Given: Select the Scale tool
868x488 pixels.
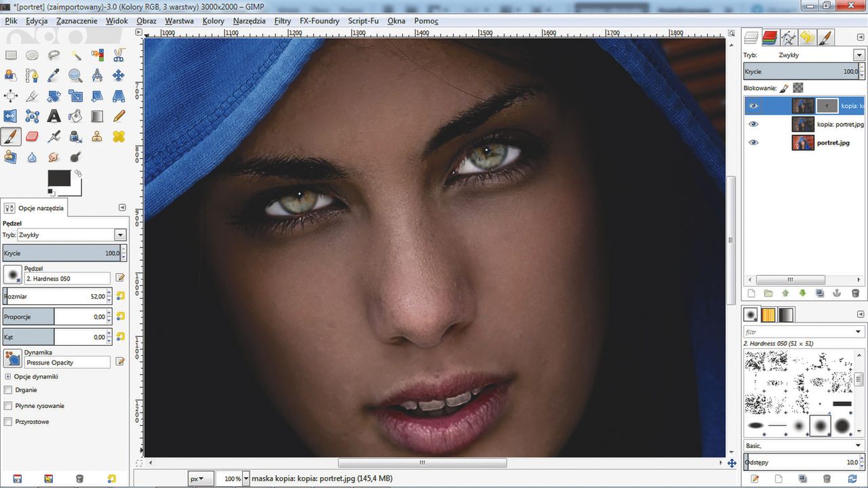Looking at the screenshot, I should pyautogui.click(x=75, y=96).
